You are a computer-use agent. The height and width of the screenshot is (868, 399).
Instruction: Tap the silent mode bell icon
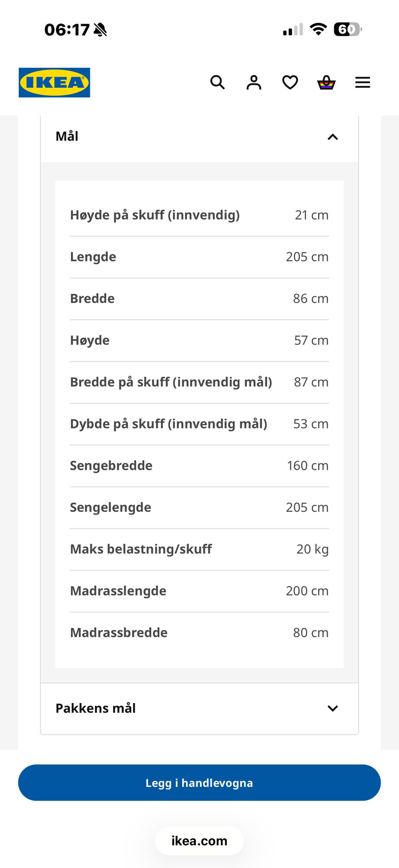tap(100, 30)
